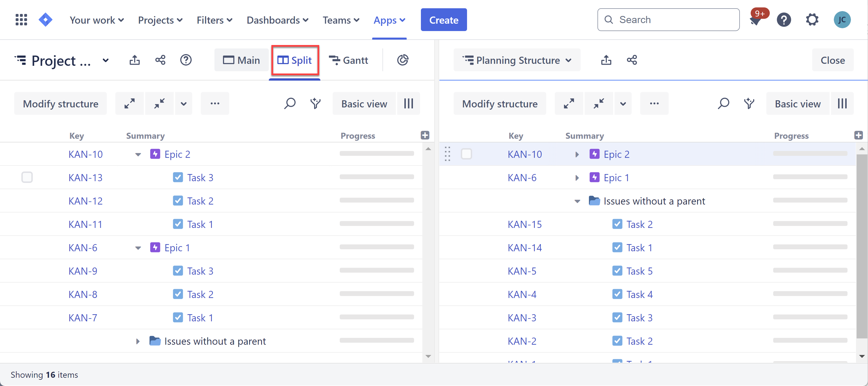Expand Epic 1 in the right panel

[x=577, y=178]
